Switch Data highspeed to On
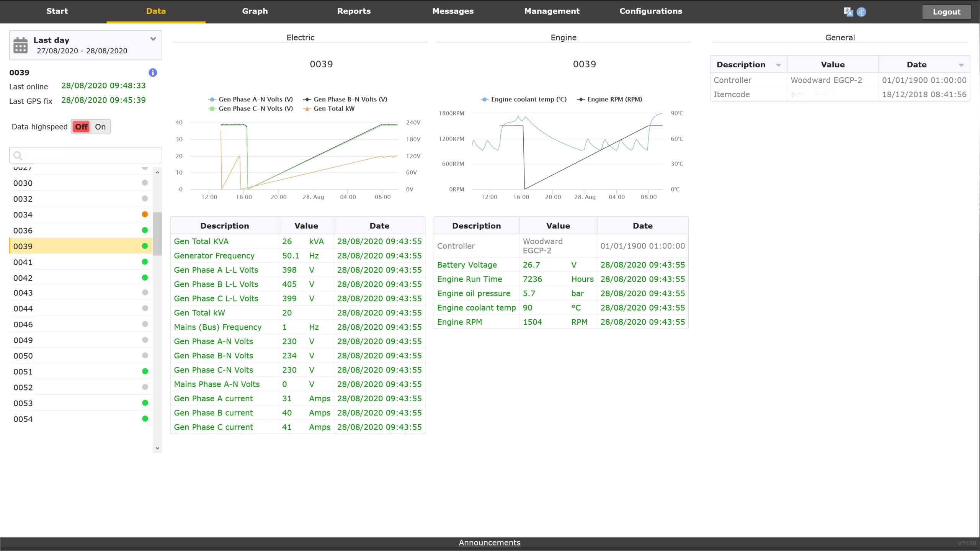The image size is (980, 551). [100, 127]
